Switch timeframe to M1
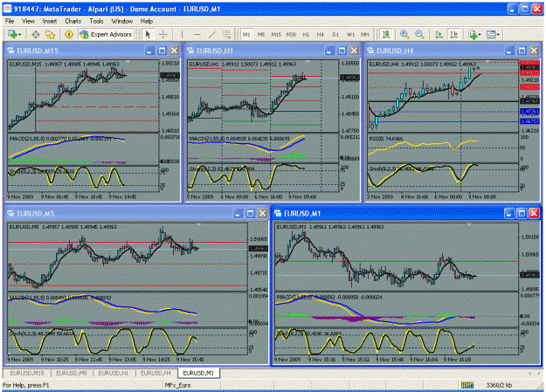 pos(246,34)
